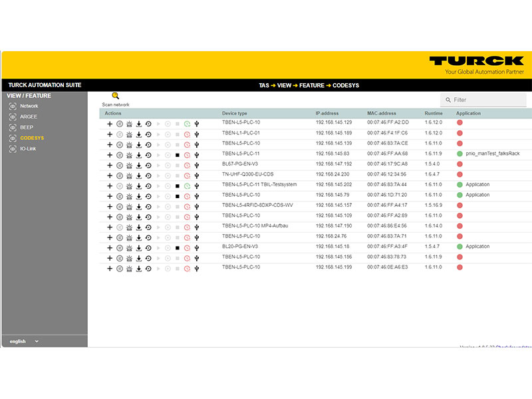This screenshot has height=399, width=532.
Task: Click the reset icon for TBEN-L1-PLC-01
Action: 148,135
